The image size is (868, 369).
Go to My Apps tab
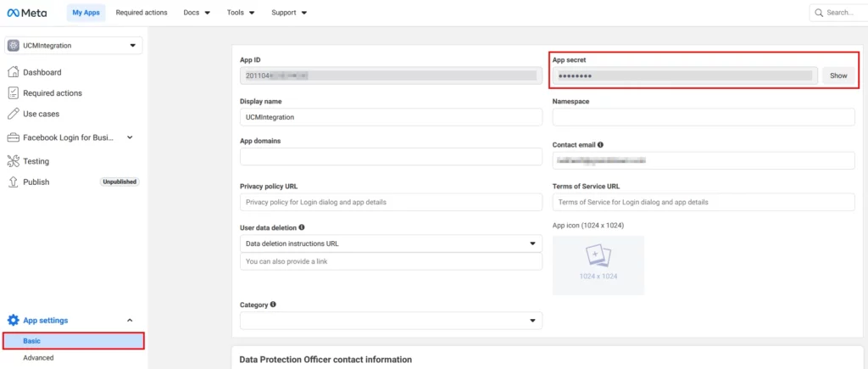coord(86,13)
